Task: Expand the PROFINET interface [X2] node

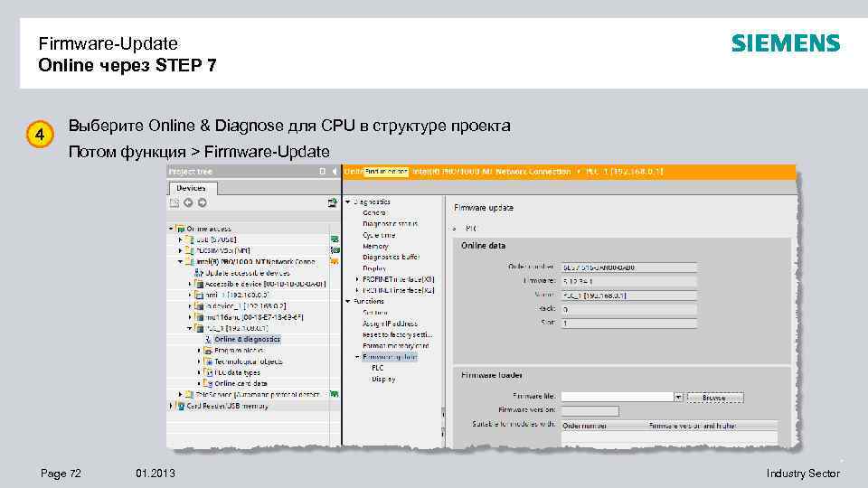Action: coord(357,290)
